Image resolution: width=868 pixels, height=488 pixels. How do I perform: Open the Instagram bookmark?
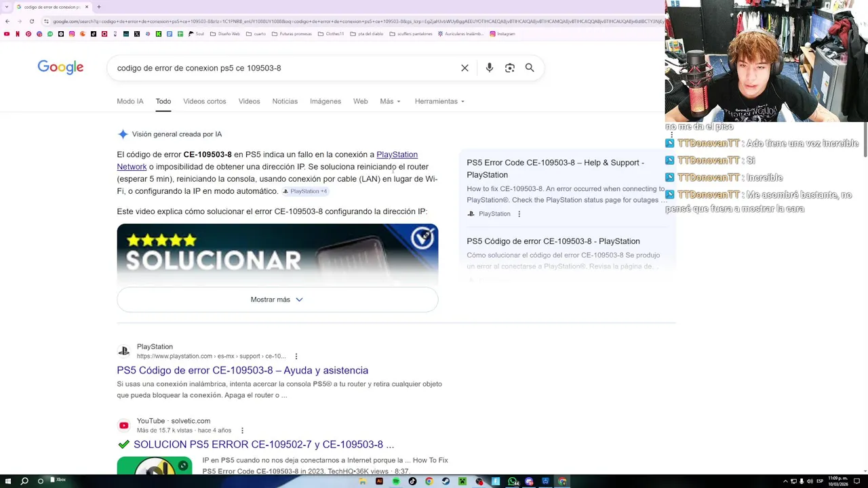502,34
